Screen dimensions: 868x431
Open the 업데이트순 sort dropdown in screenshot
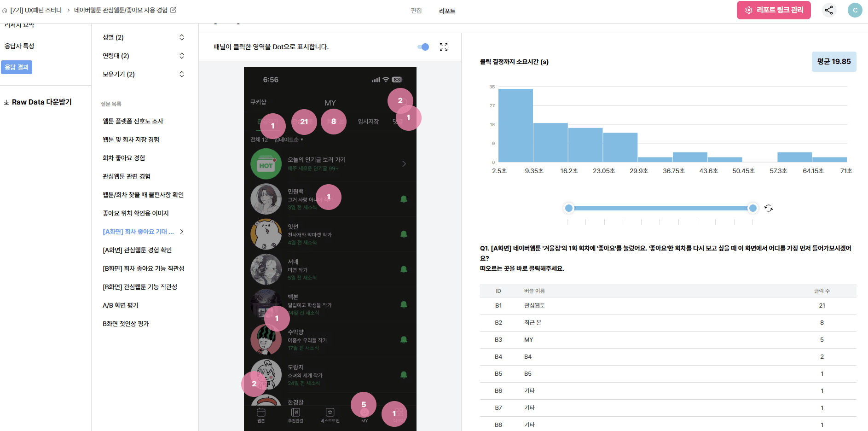click(x=289, y=140)
